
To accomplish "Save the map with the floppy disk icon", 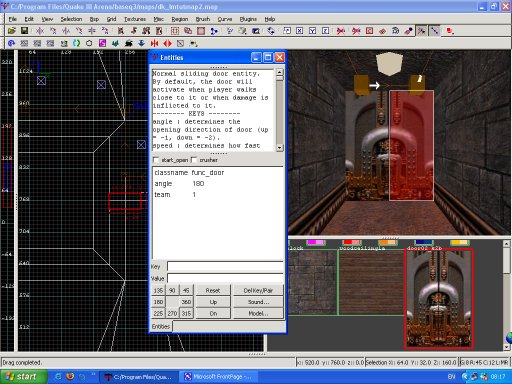I will tap(24, 31).
